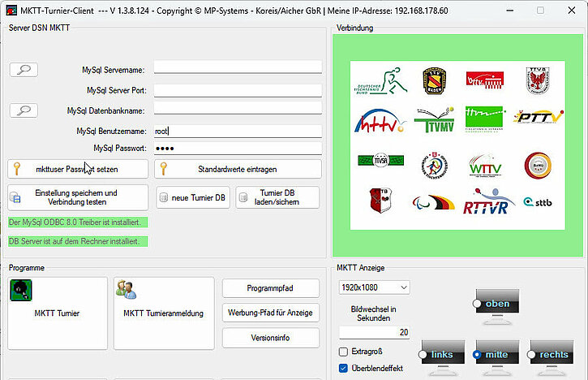Click the neue Turnier DB button
Screen dimensions: 588x380
[x=191, y=197]
